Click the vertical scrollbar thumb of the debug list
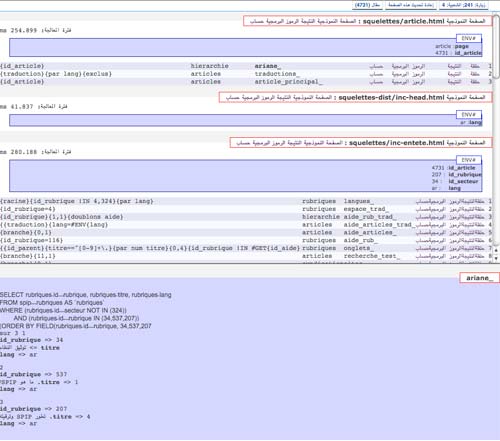Image resolution: width=500 pixels, height=441 pixels. pos(496,47)
